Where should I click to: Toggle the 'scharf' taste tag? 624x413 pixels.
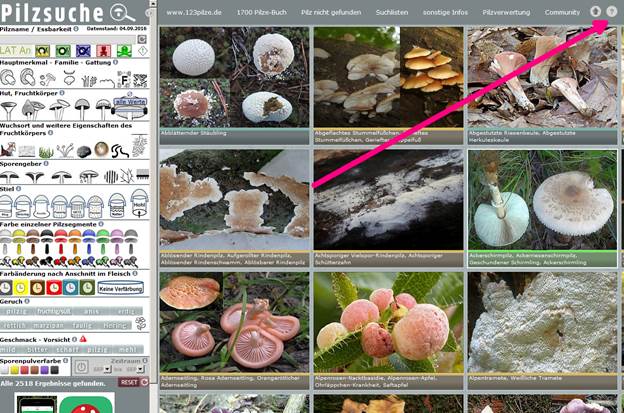(67, 349)
